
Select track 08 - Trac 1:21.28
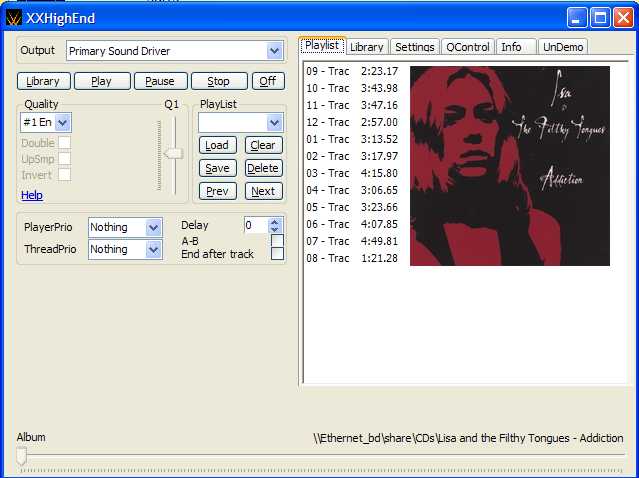352,258
